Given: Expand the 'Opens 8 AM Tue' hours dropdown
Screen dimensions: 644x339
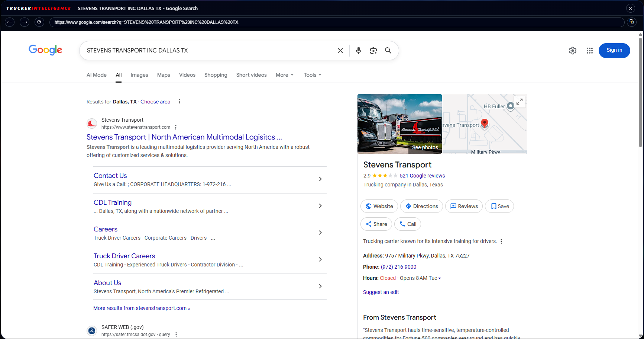Looking at the screenshot, I should [x=440, y=278].
